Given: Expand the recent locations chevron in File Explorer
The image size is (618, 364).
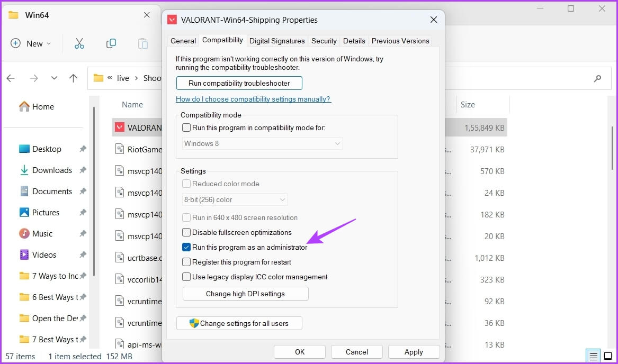Looking at the screenshot, I should click(54, 78).
